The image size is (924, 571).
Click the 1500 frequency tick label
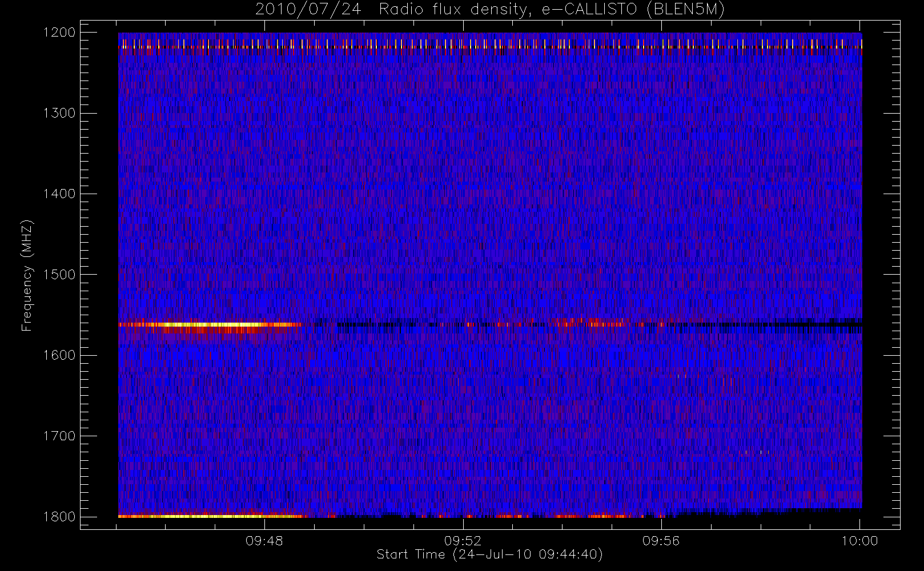click(59, 274)
